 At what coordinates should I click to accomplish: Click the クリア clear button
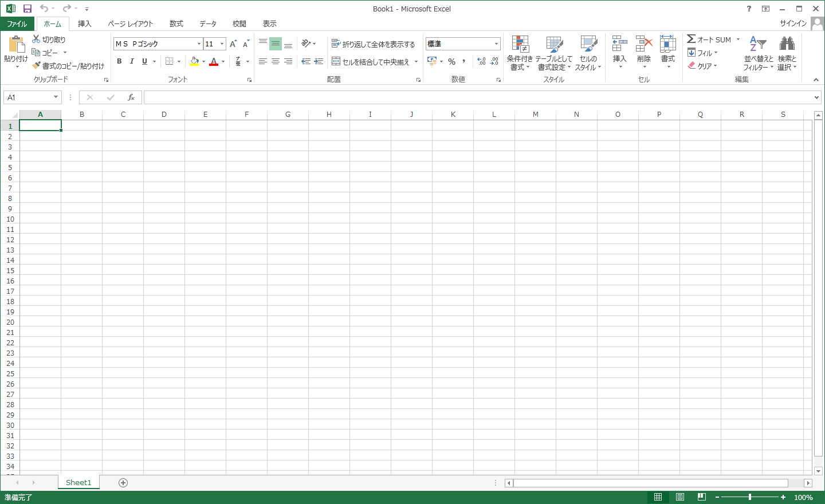[x=702, y=66]
